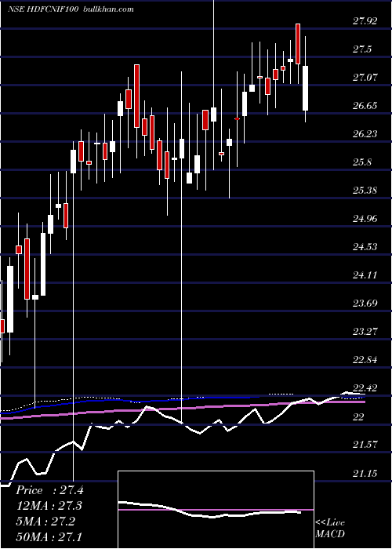Click the <<Live MACD label
The image size is (392, 549).
330,529
